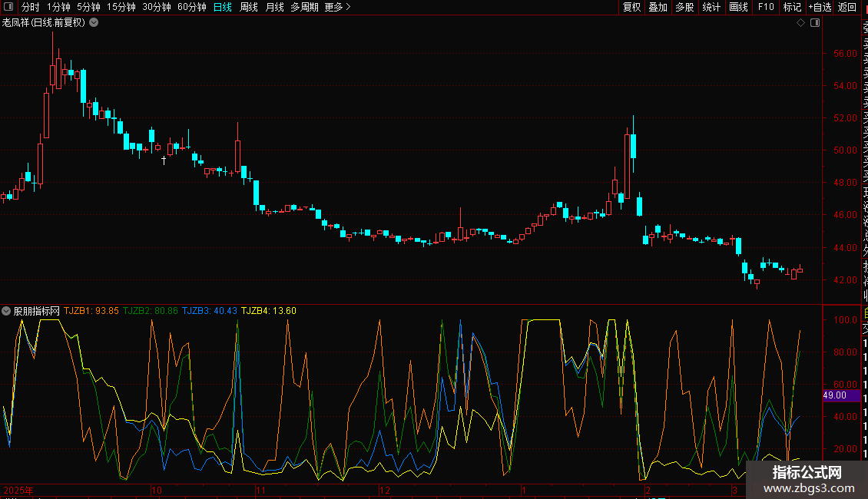Switch to 分时 intraday view

click(x=30, y=7)
